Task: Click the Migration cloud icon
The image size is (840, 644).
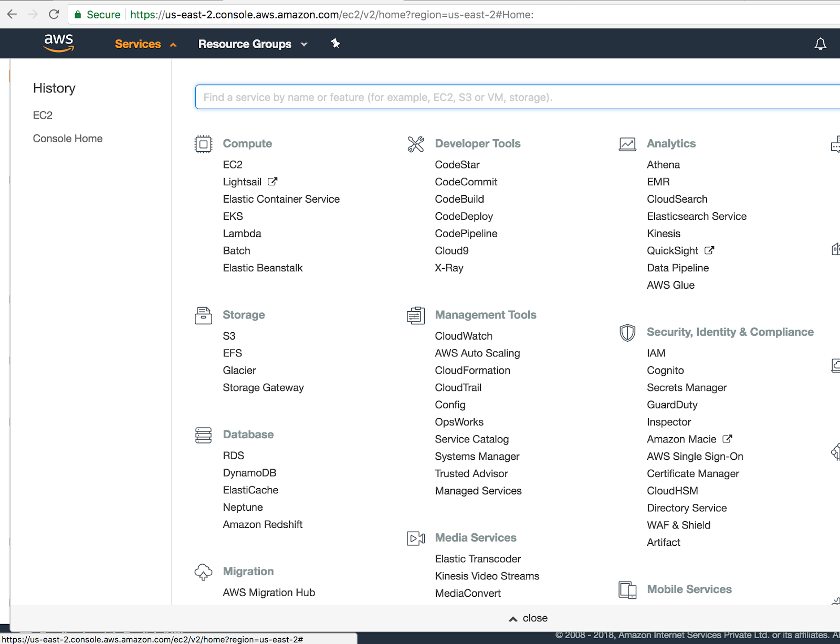Action: click(x=203, y=572)
